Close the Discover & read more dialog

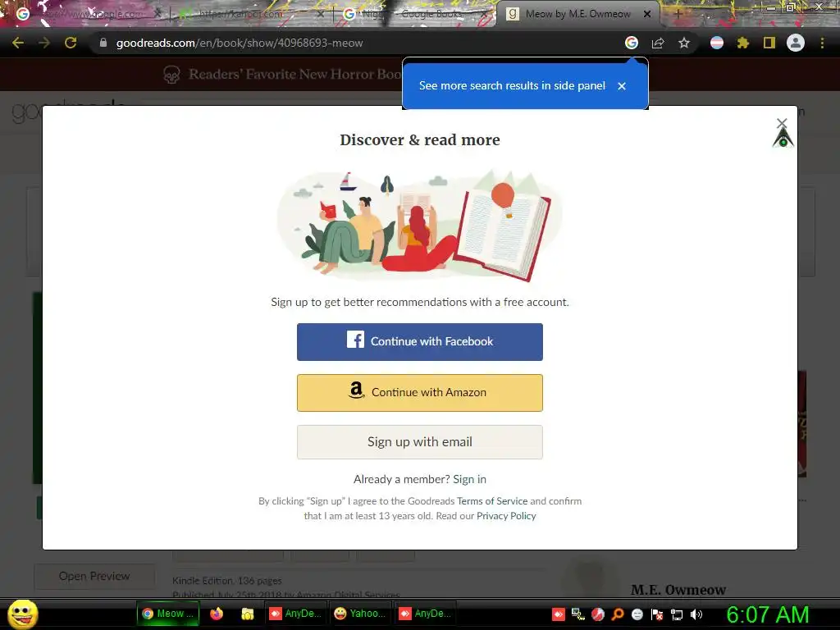tap(782, 123)
